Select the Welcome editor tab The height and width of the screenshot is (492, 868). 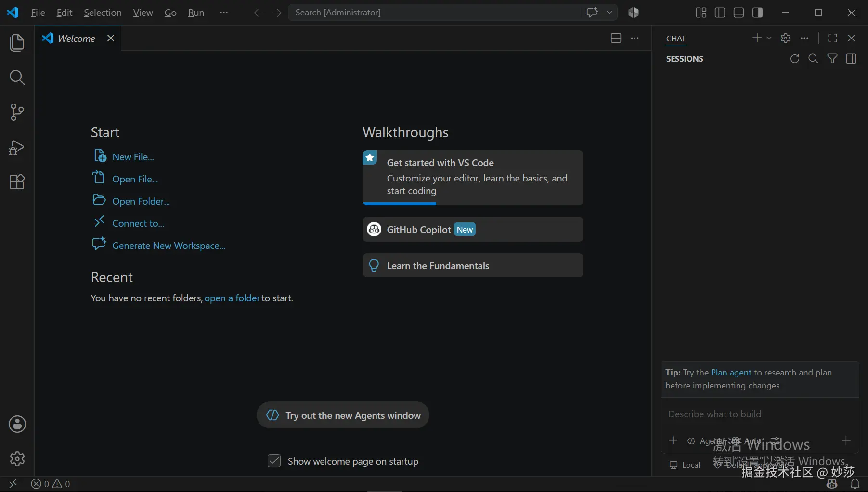[77, 38]
